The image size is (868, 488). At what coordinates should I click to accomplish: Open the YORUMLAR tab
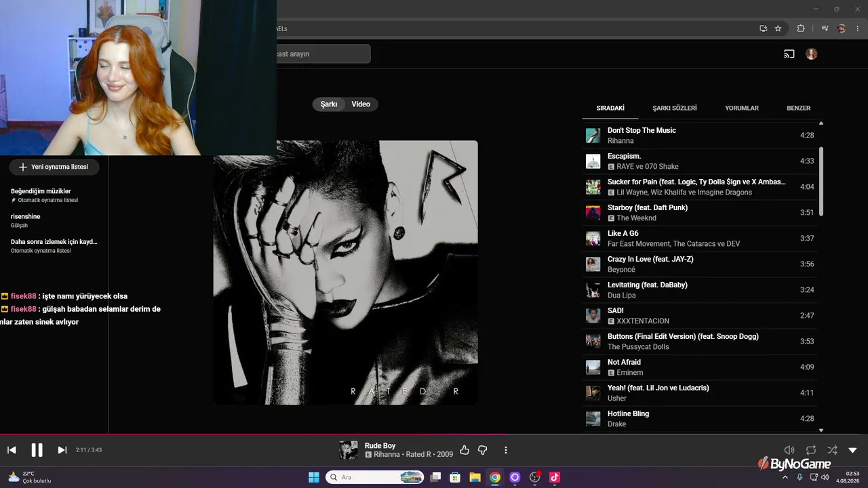point(742,108)
